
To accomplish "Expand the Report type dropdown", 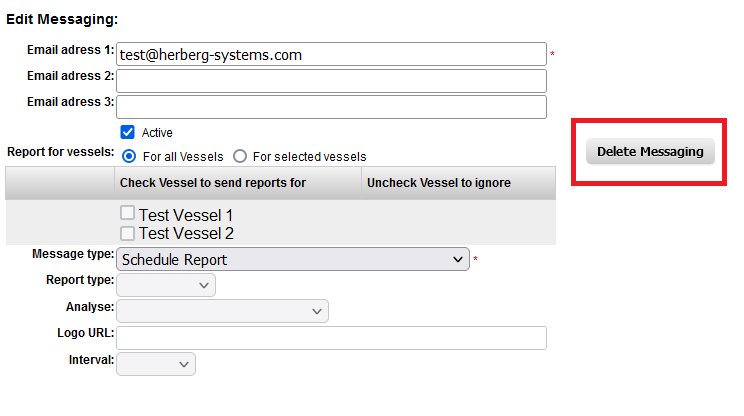I will click(166, 285).
